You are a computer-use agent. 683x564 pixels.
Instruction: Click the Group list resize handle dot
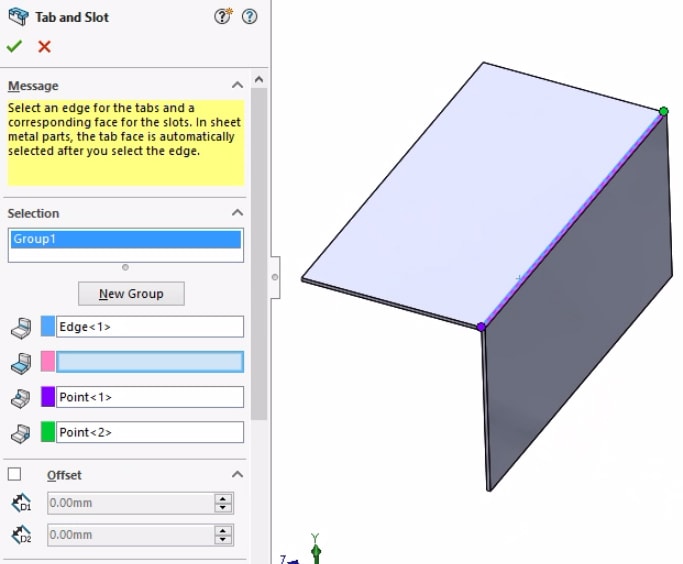point(125,267)
